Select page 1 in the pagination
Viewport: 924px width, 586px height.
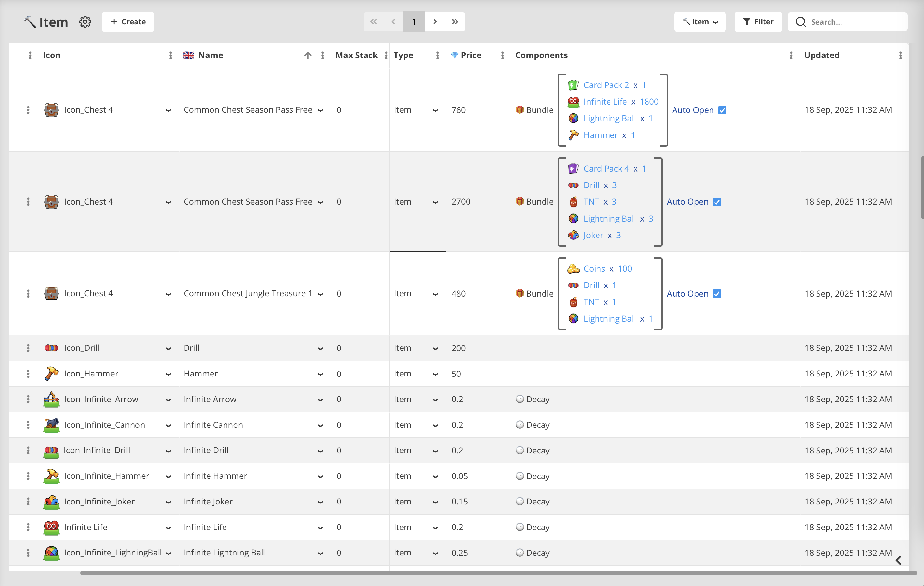point(414,22)
